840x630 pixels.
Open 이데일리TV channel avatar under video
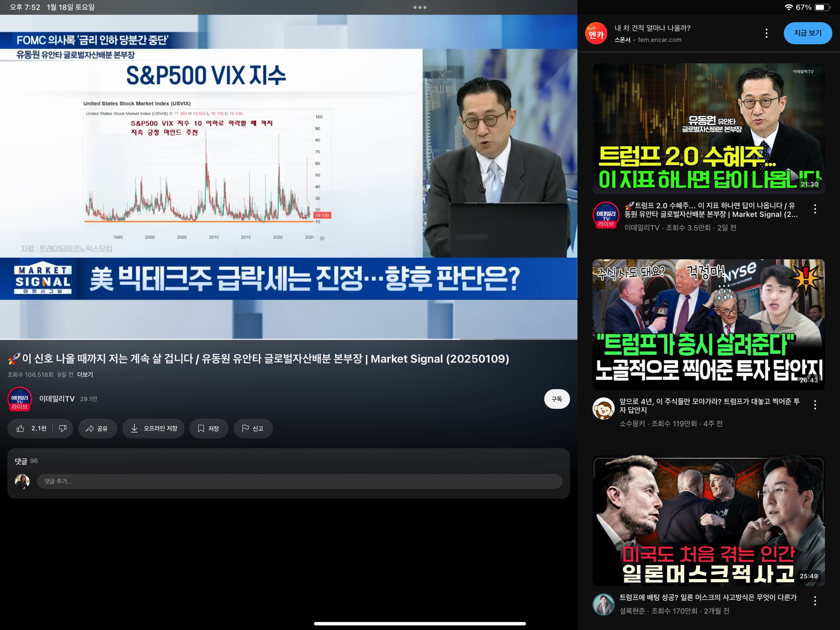tap(20, 399)
